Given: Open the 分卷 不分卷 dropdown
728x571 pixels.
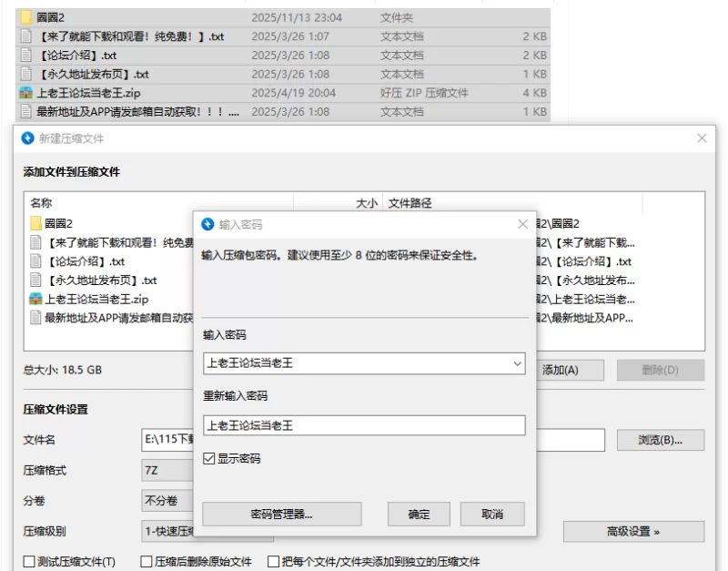Looking at the screenshot, I should tap(168, 501).
